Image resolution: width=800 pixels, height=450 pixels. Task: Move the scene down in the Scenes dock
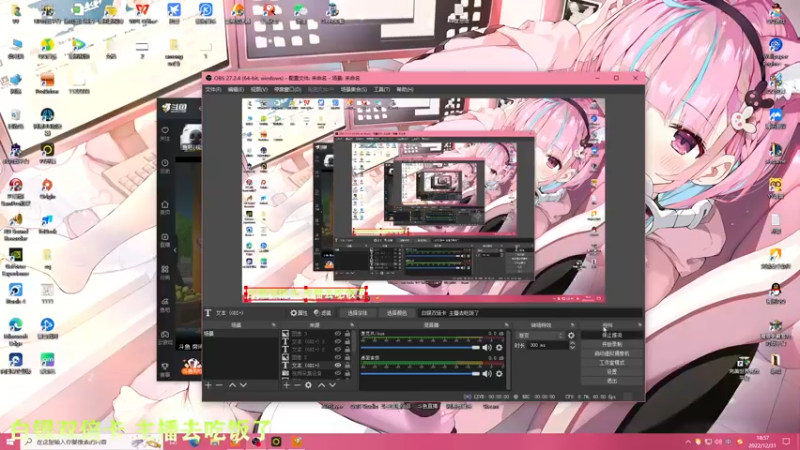click(243, 385)
